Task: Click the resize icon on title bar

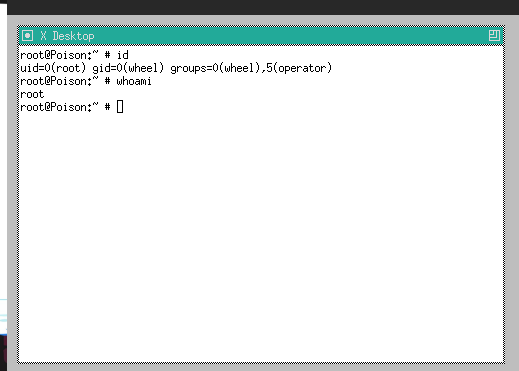Action: 494,36
